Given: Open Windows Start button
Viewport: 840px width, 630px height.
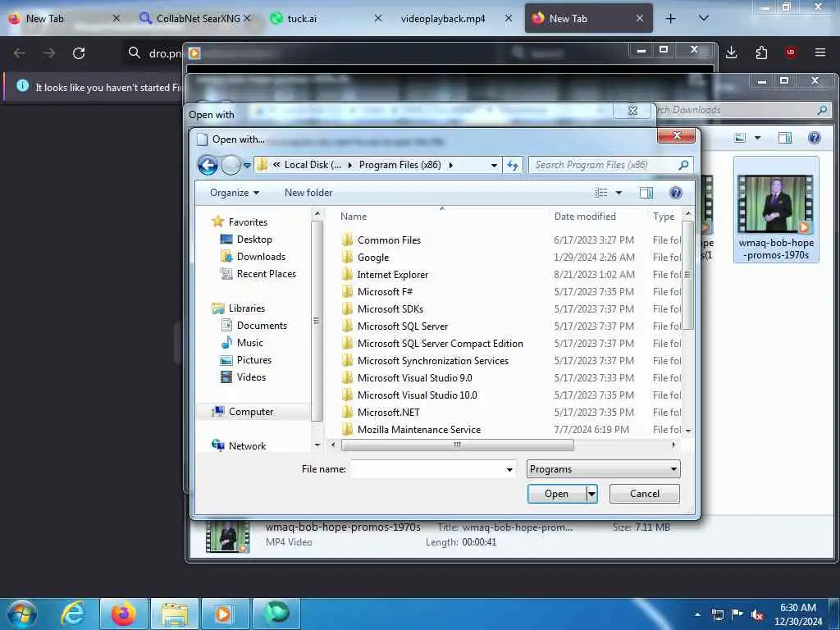Looking at the screenshot, I should coord(22,614).
